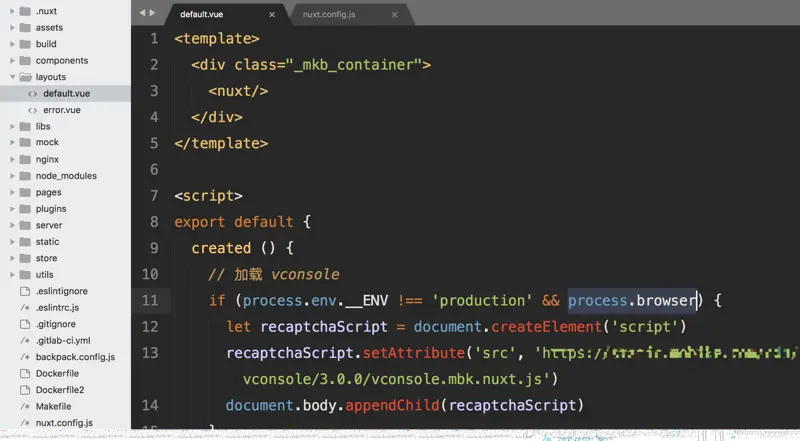Click the assets folder icon

click(x=26, y=28)
